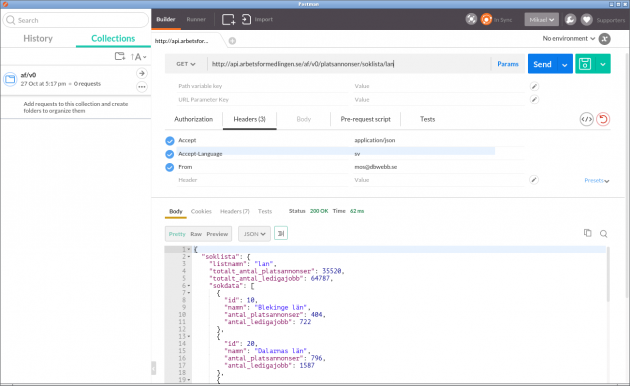Viewport: 630px width, 386px height.
Task: Uncheck the Accept header checkbox
Action: [170, 141]
